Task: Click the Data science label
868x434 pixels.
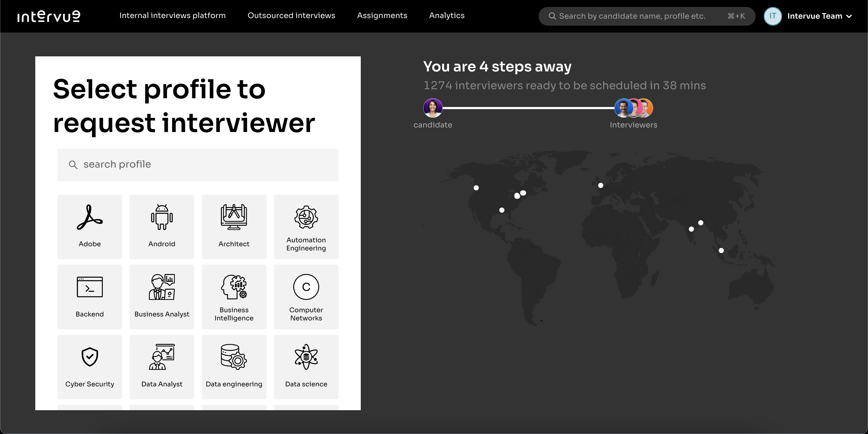Action: [x=306, y=384]
